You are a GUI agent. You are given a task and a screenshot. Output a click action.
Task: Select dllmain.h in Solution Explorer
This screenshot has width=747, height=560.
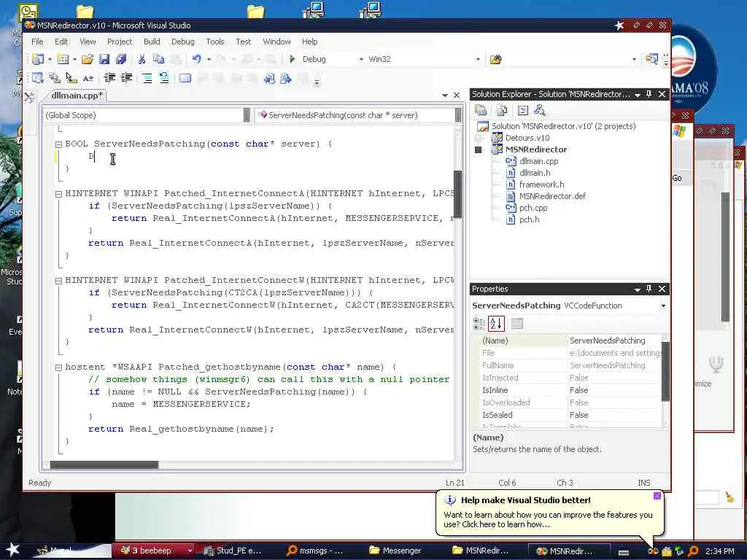(x=535, y=173)
